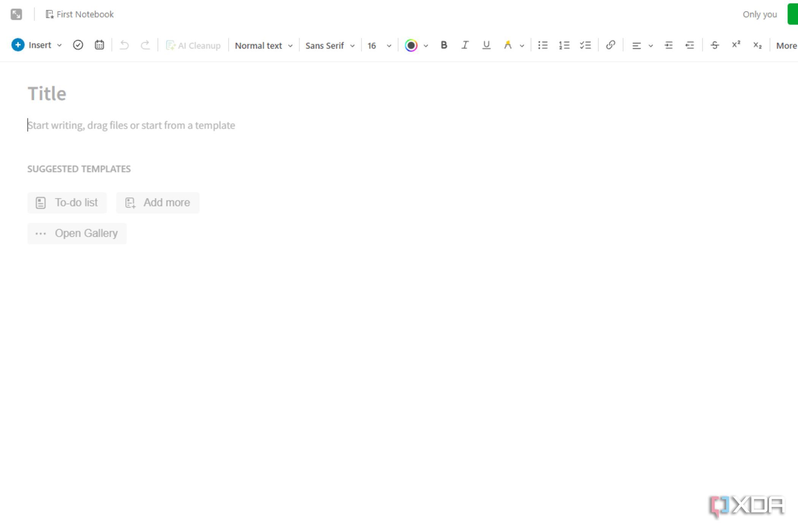
Task: Click Open Gallery for templates
Action: point(77,233)
